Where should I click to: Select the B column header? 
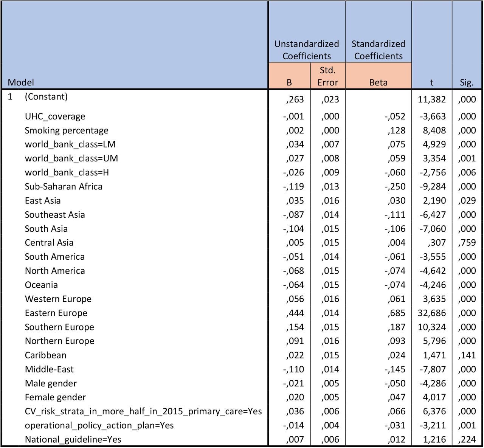click(289, 82)
